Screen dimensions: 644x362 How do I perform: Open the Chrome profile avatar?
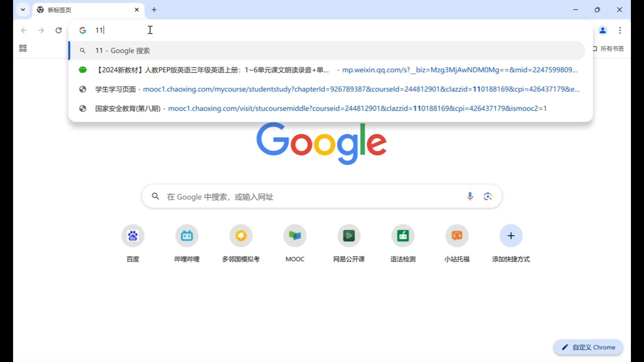(603, 30)
